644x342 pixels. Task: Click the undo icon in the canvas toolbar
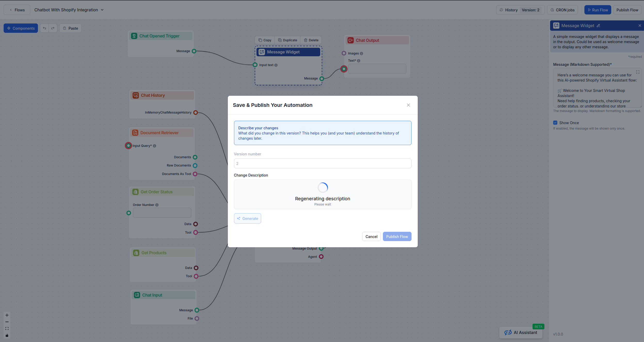tap(44, 28)
